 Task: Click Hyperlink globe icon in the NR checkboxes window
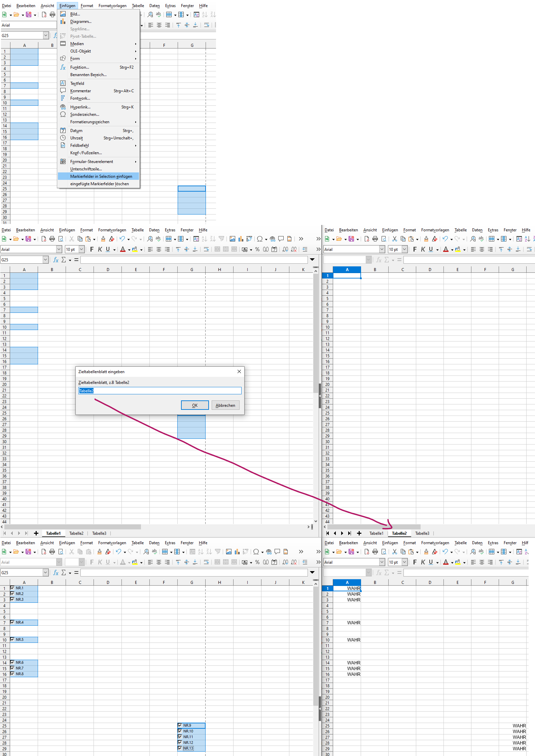coord(269,552)
